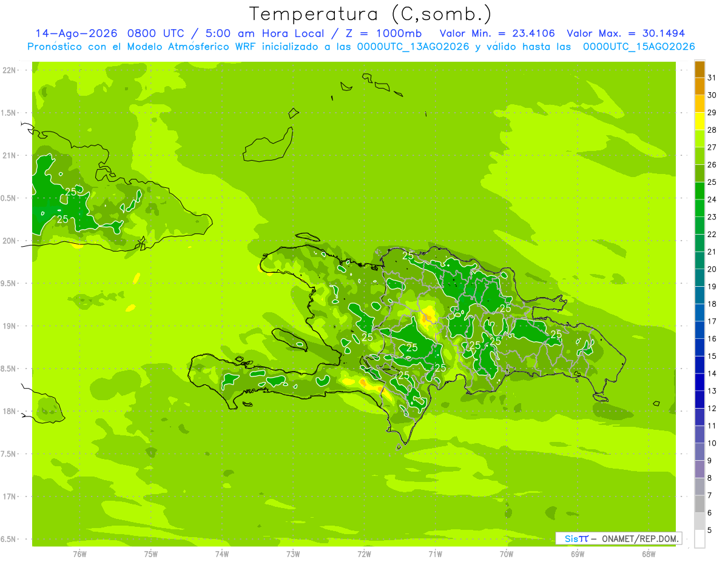Click the 'Temperatura (C,somb.)' map title
Image resolution: width=728 pixels, height=562 pixels.
371,15
